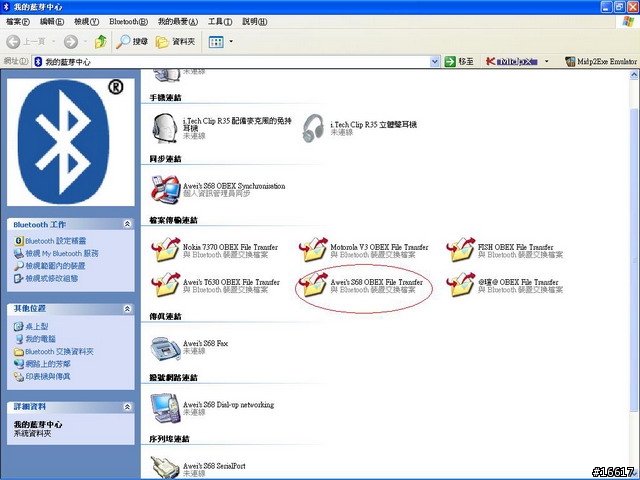Viewport: 640px width, 480px height.
Task: Click 我的藍芽中心 text in details panel
Action: click(38, 424)
